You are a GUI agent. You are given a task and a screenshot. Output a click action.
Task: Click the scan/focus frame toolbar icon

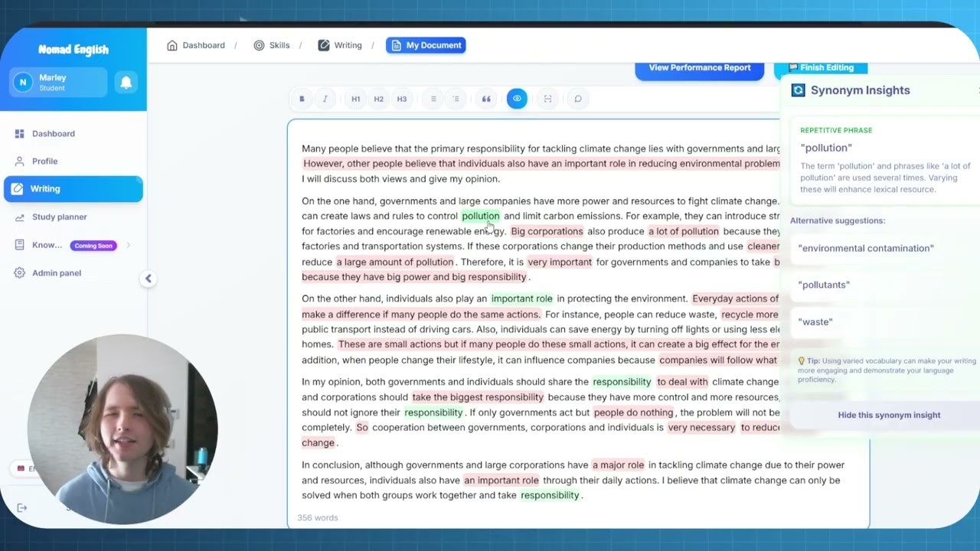(547, 99)
